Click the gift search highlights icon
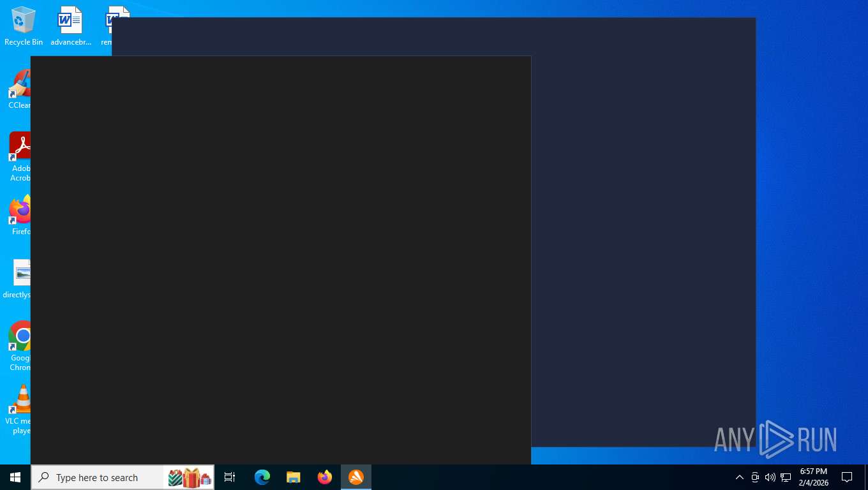The height and width of the screenshot is (490, 868). 190,477
